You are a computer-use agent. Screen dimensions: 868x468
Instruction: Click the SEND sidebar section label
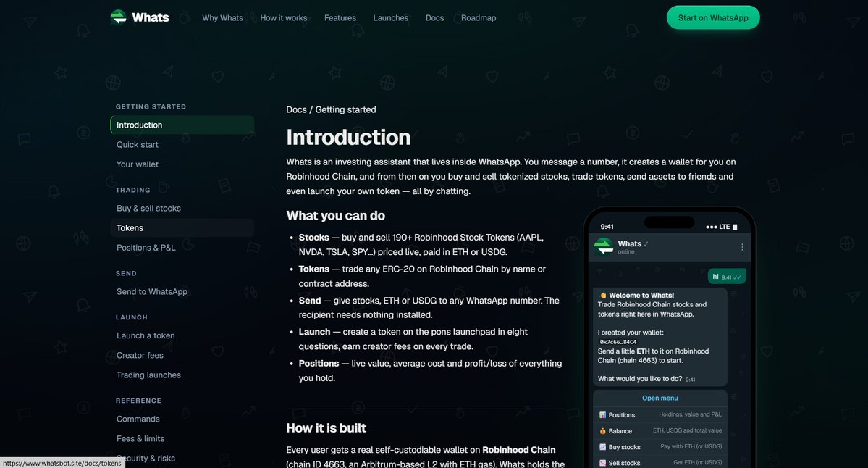[x=126, y=274]
